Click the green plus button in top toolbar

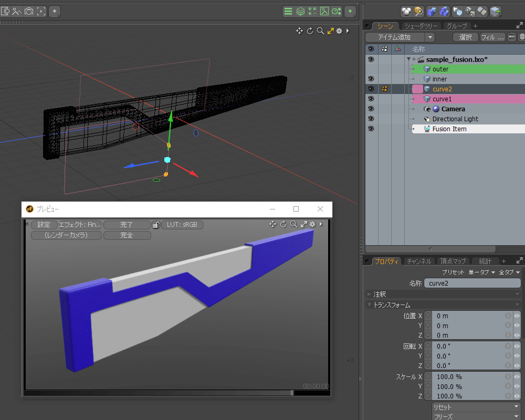pyautogui.click(x=350, y=12)
